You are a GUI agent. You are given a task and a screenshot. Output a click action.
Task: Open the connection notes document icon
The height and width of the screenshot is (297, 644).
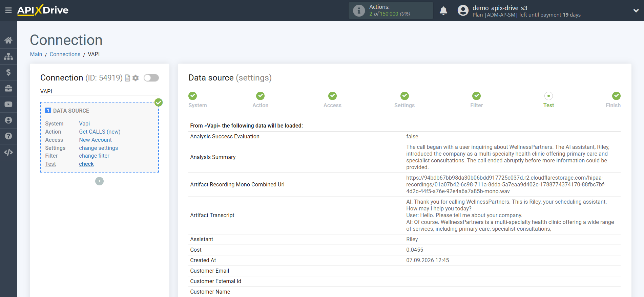point(128,78)
